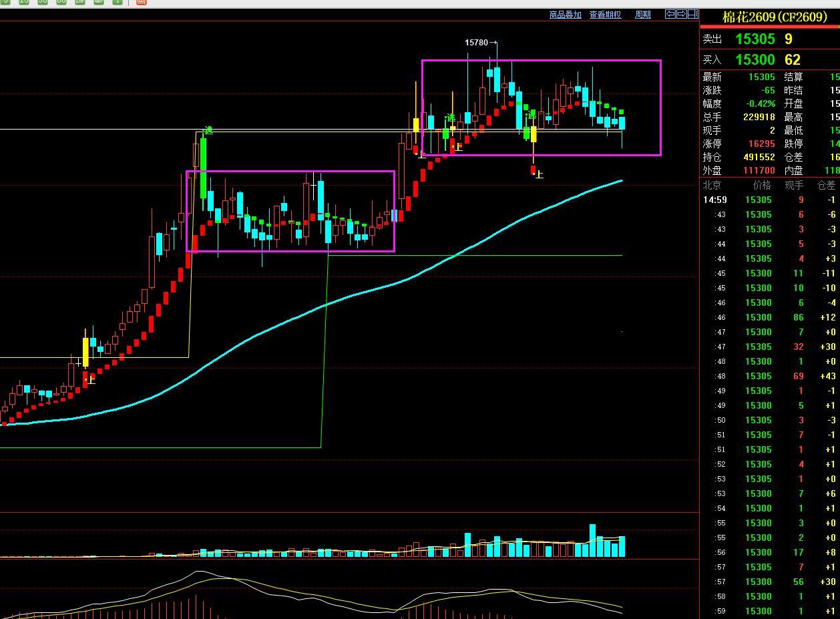Open the 周期 period link
This screenshot has width=840, height=619.
(643, 15)
